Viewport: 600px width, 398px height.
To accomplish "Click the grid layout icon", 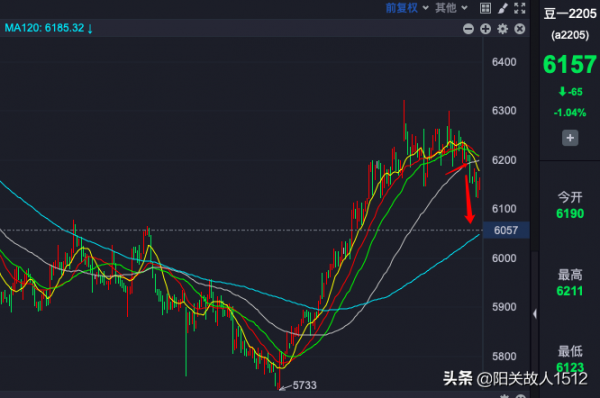I will pyautogui.click(x=485, y=8).
